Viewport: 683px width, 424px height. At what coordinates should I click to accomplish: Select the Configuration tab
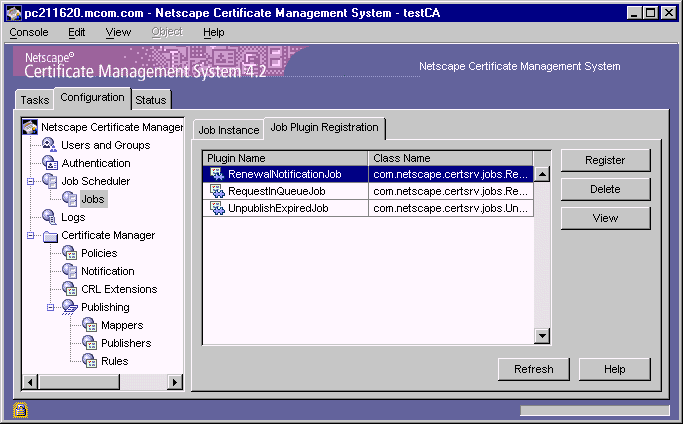tap(92, 98)
